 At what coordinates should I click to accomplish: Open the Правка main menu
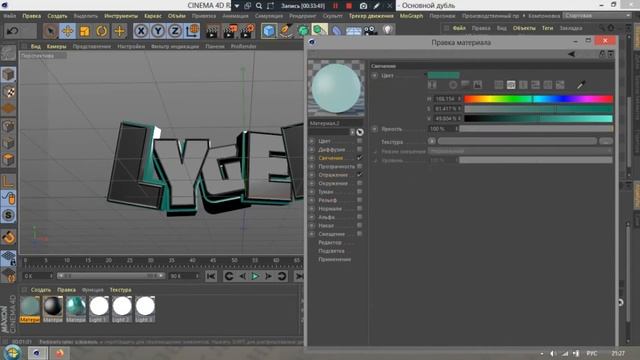(x=31, y=16)
